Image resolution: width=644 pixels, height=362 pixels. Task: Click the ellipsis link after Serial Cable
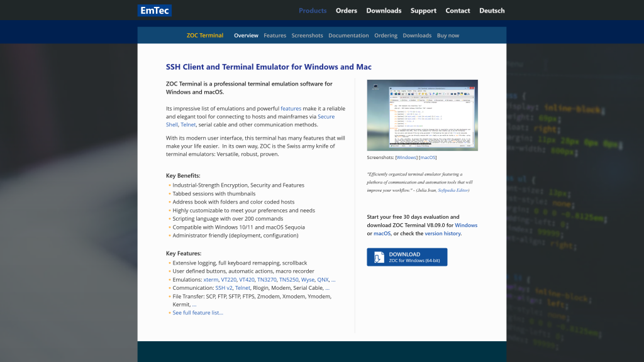tap(327, 288)
